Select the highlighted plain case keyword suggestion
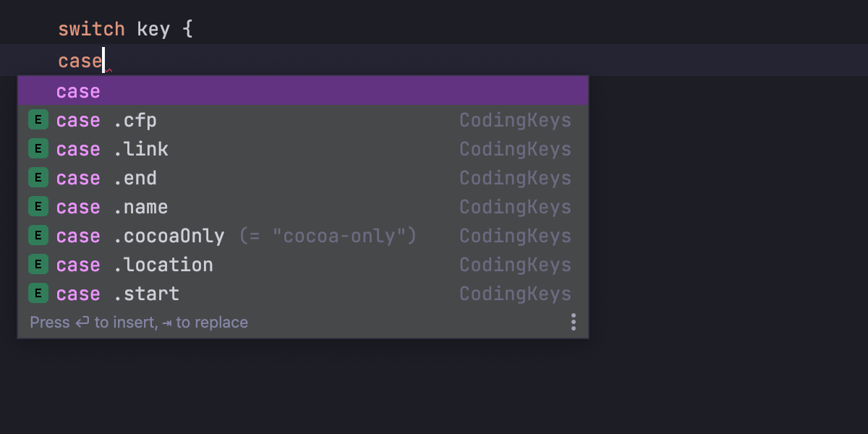 (78, 92)
